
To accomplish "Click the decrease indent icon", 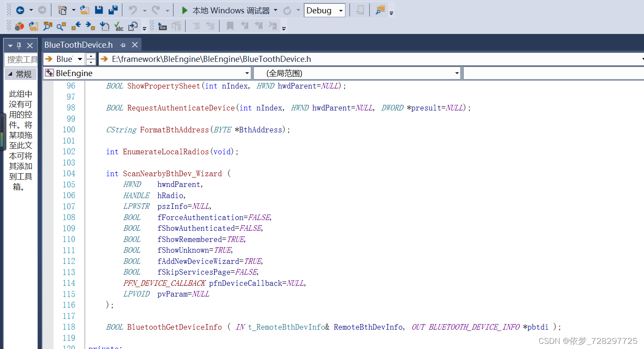I will pyautogui.click(x=196, y=26).
